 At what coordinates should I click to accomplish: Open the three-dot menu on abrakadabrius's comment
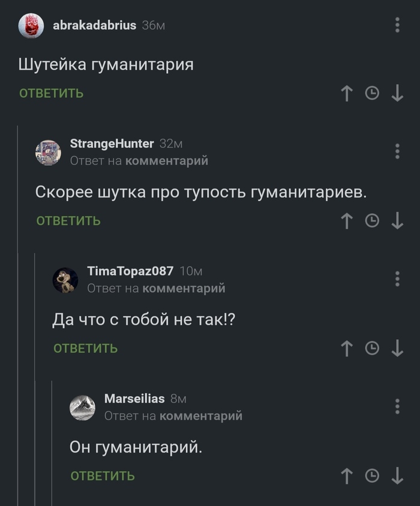point(397,24)
